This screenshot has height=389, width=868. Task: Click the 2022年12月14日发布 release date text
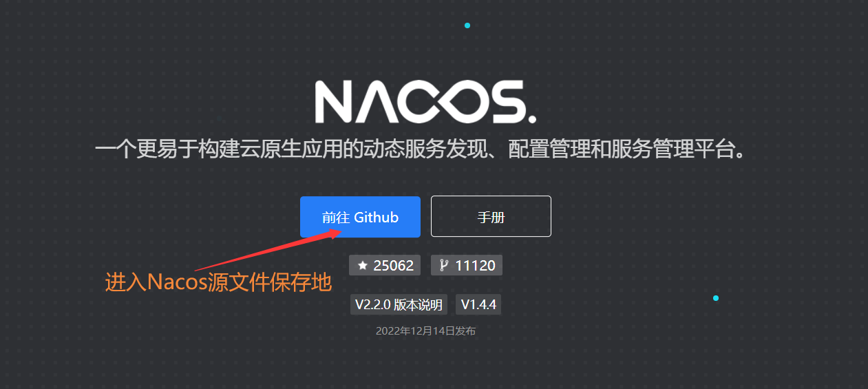tap(425, 331)
